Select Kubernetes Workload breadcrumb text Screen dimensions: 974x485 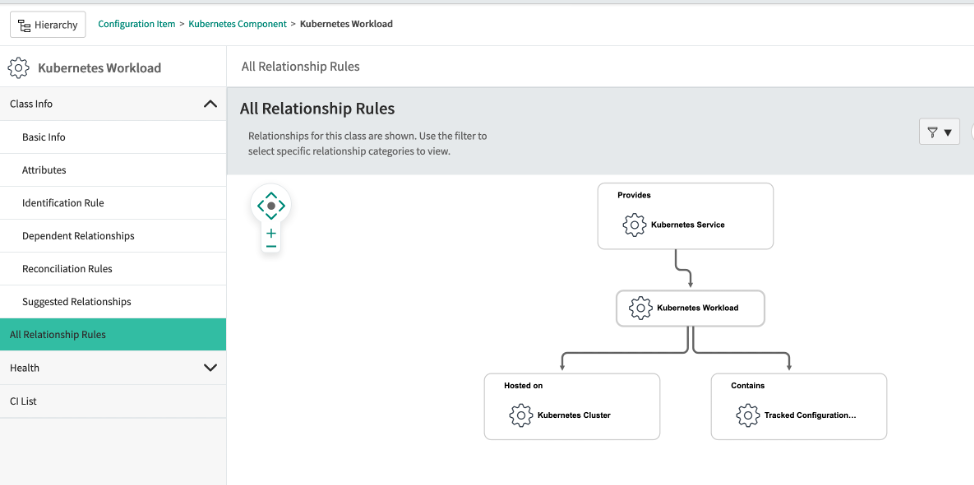pyautogui.click(x=346, y=24)
